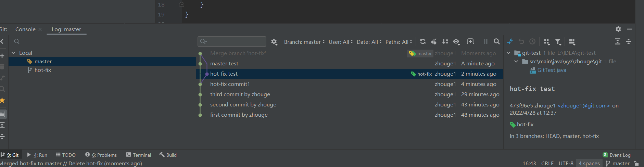Open the User: All filter dropdown

(340, 42)
